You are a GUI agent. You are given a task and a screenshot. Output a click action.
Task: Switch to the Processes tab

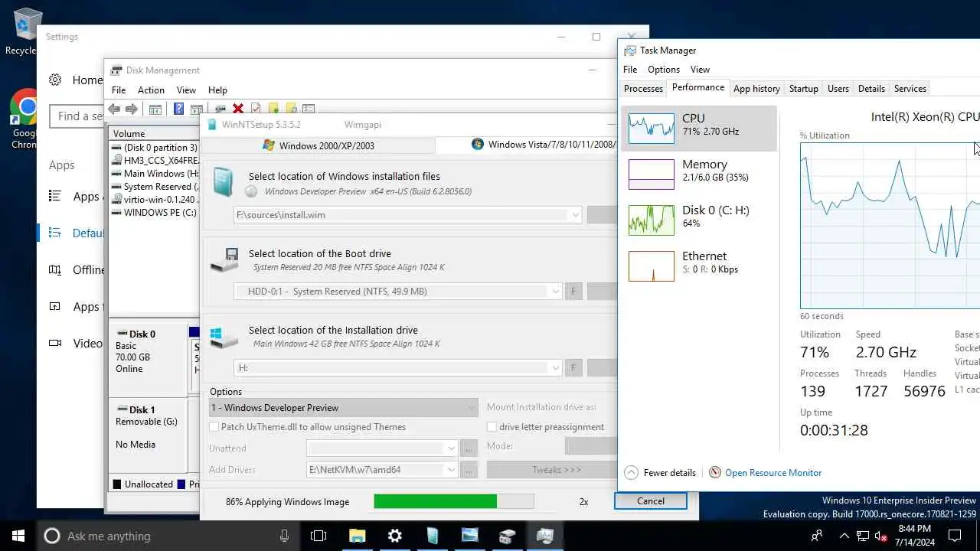point(643,89)
